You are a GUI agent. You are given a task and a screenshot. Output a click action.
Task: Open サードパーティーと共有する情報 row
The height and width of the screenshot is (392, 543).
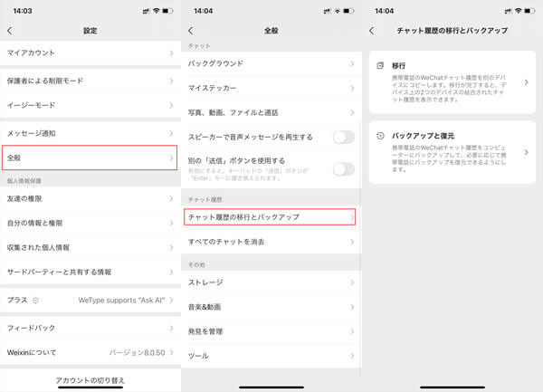click(90, 272)
